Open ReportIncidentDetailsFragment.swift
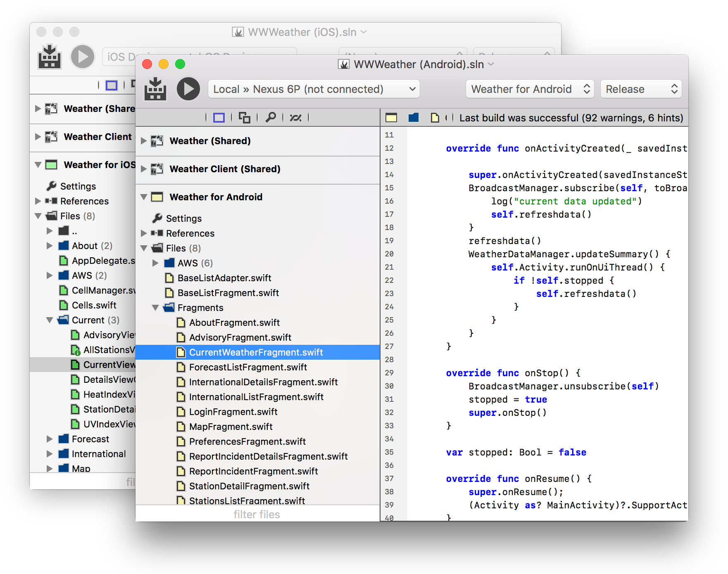 point(268,456)
